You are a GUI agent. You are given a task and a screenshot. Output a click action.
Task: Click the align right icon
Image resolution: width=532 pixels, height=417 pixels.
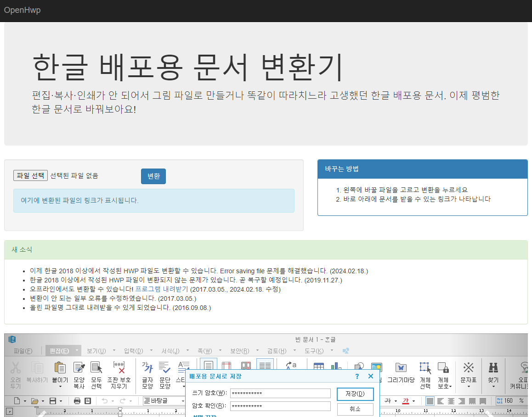pos(462,401)
